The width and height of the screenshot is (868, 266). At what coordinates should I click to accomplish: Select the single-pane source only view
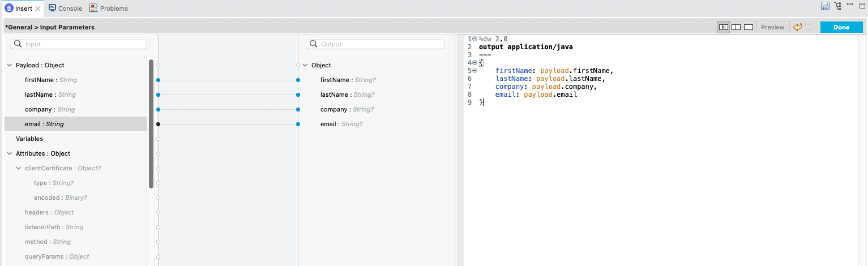748,27
